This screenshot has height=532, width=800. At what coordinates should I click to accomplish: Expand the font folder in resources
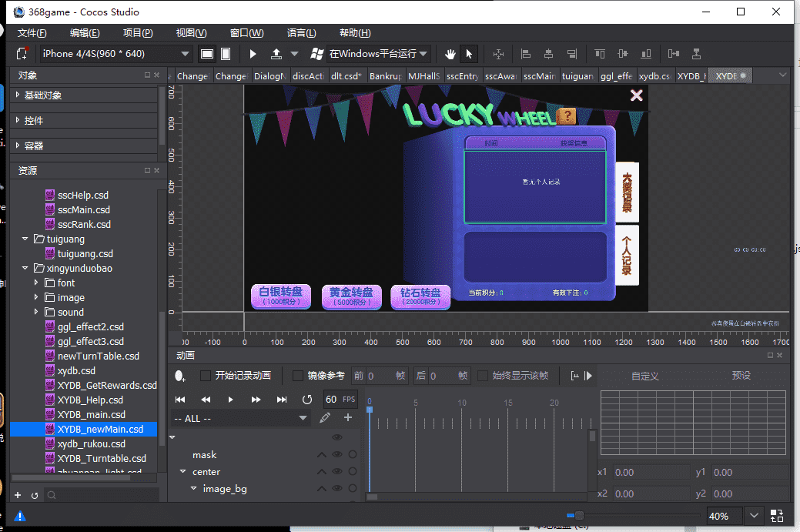click(x=36, y=283)
